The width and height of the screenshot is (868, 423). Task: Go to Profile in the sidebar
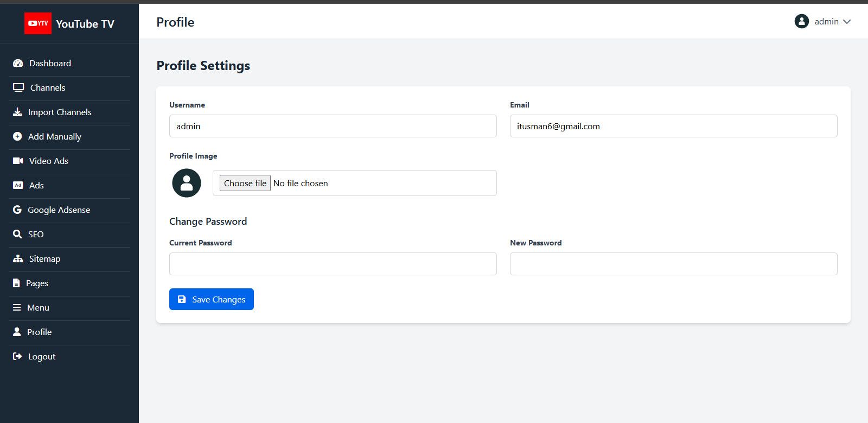[x=39, y=332]
